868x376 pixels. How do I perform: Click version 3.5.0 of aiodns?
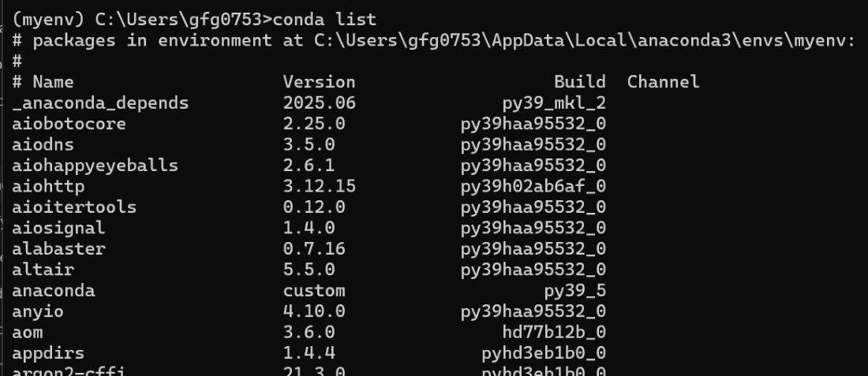pos(309,144)
